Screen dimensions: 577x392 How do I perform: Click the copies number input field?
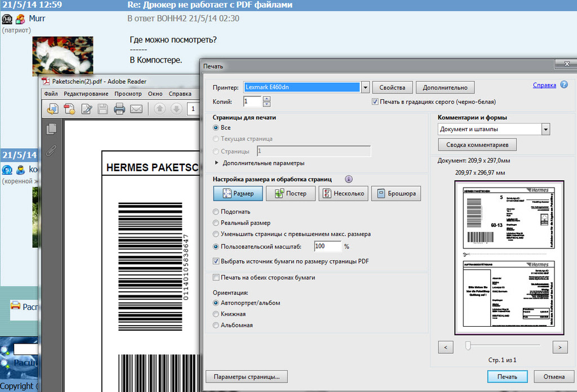252,101
